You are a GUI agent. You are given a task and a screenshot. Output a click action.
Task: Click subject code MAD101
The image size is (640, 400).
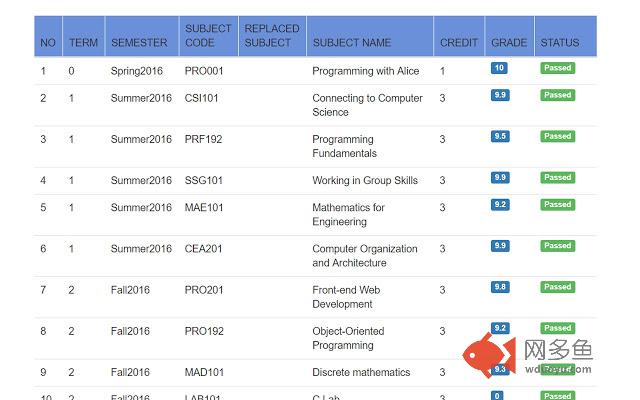[x=204, y=372]
